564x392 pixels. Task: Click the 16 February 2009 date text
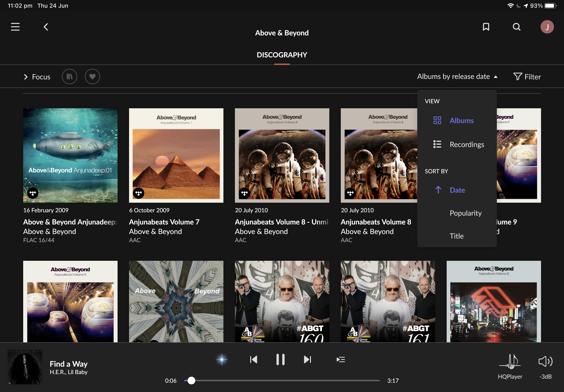[x=46, y=210]
